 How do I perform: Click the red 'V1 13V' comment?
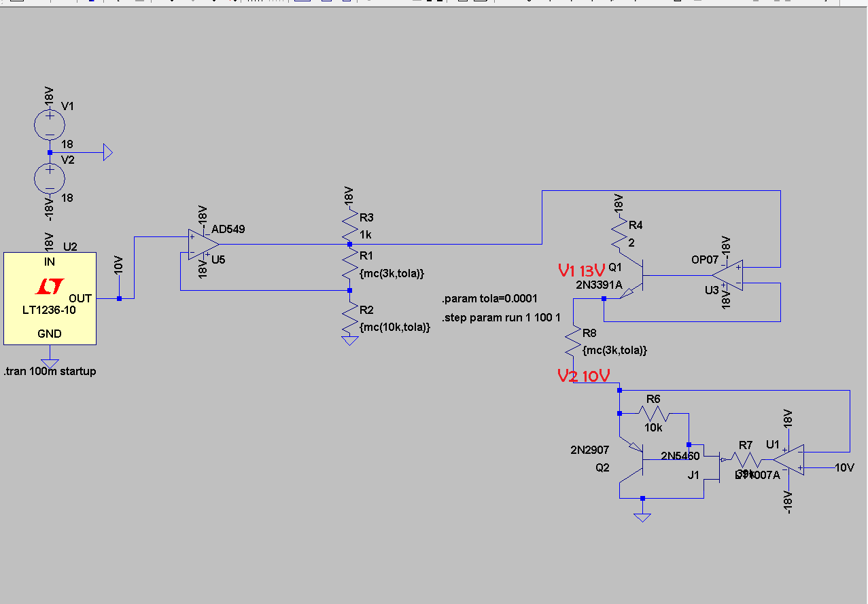581,271
